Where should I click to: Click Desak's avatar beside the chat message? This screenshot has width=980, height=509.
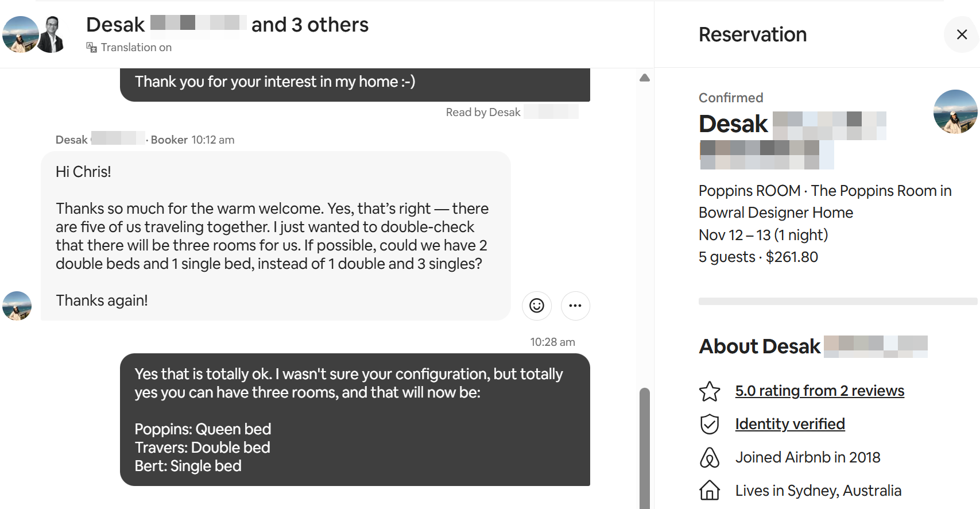[17, 306]
